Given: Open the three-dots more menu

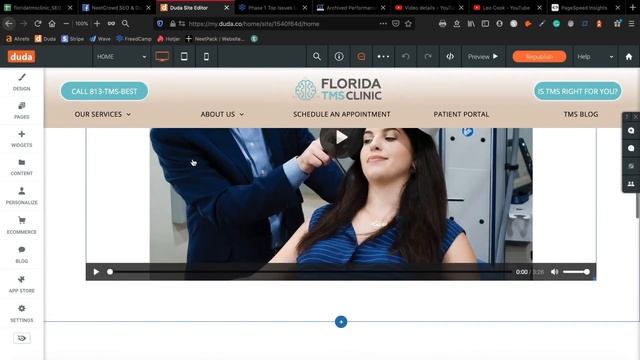Looking at the screenshot, I should tap(383, 56).
